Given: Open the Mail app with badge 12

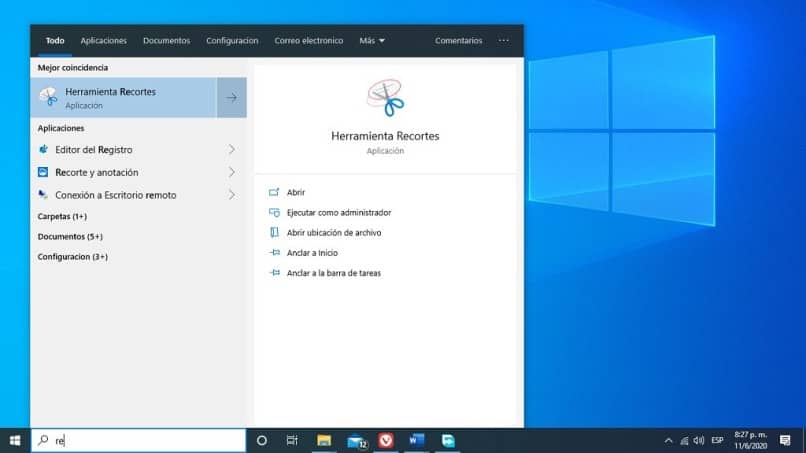Looking at the screenshot, I should pyautogui.click(x=357, y=441).
